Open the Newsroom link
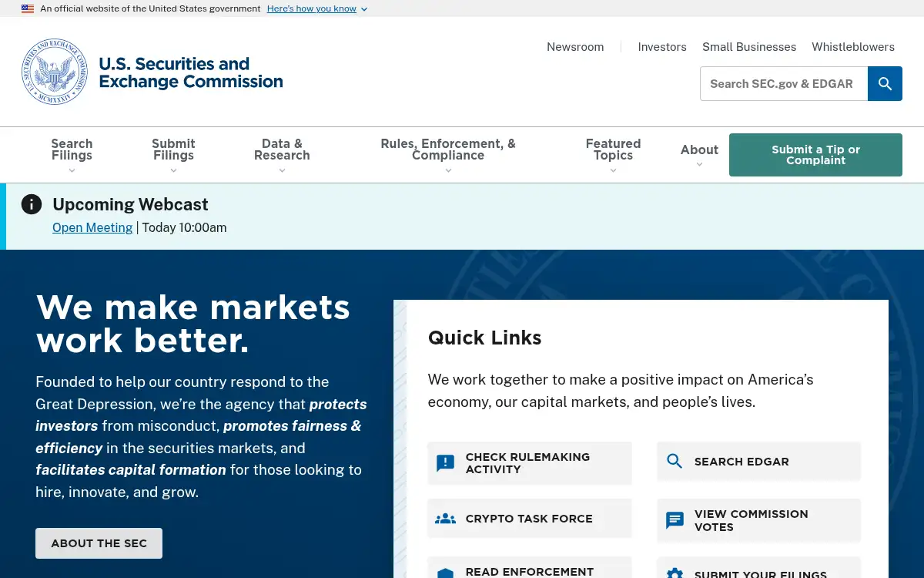 pyautogui.click(x=575, y=47)
